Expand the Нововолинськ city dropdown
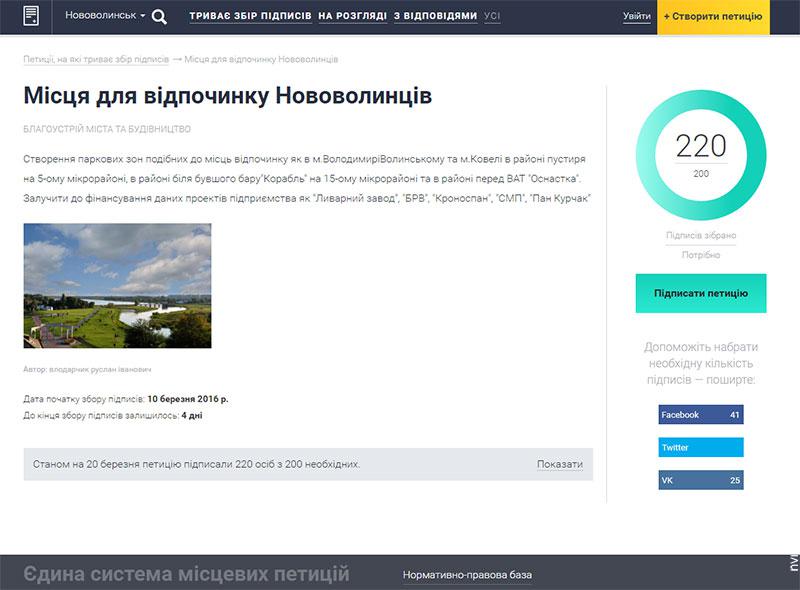 tap(104, 16)
